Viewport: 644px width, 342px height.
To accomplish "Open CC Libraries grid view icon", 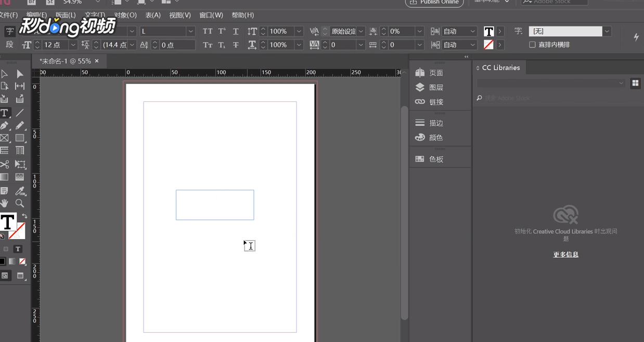I will coord(635,83).
